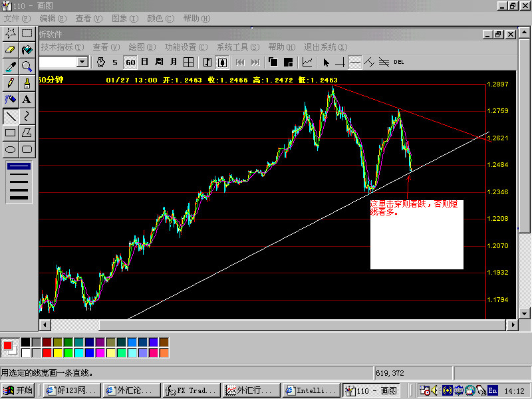Toggle the 60-minute period button in chart
532x399 pixels.
(x=130, y=63)
